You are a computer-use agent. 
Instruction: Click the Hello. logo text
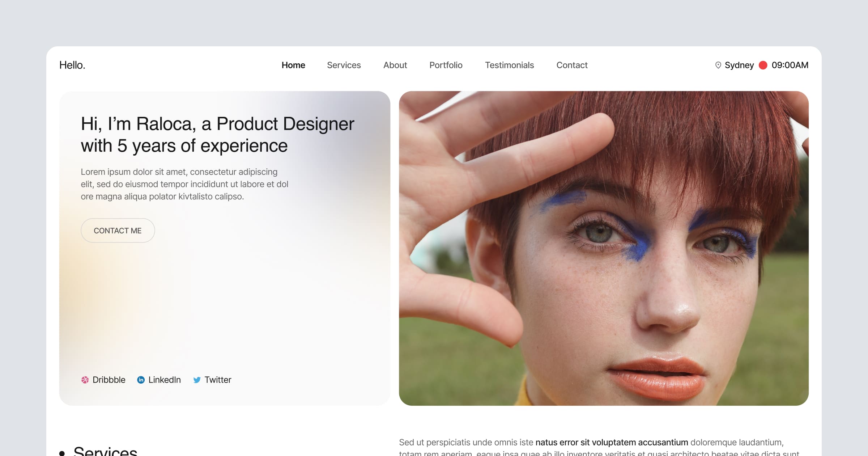(x=72, y=65)
